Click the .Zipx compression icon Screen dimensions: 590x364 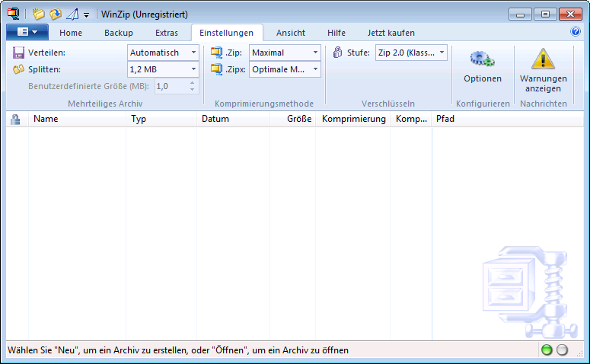216,69
